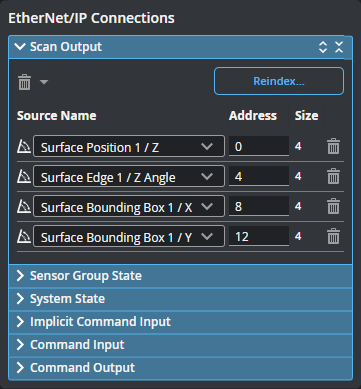Image resolution: width=361 pixels, height=389 pixels.
Task: Open the arrow menu beside the top trash icon
Action: click(44, 82)
